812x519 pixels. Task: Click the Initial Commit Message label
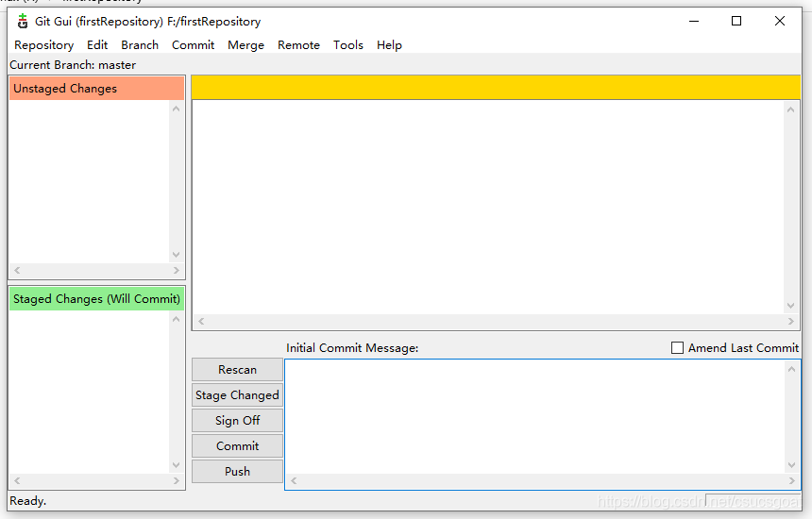[x=352, y=347]
